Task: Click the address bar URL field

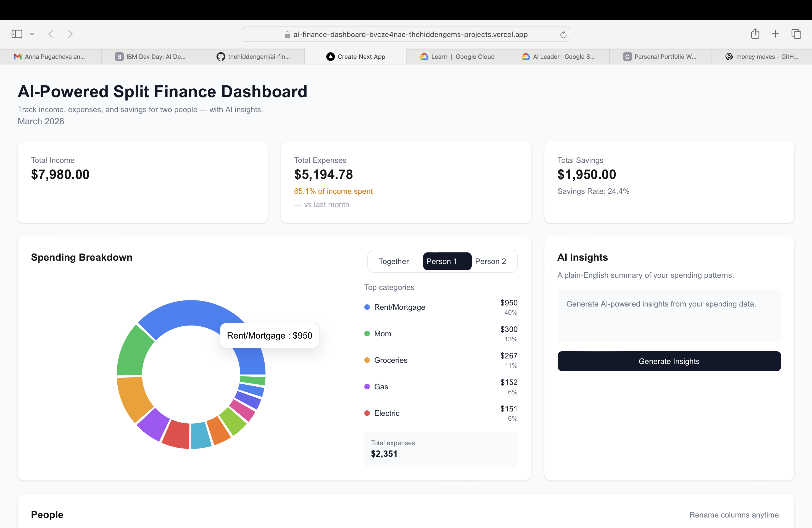Action: [406, 34]
